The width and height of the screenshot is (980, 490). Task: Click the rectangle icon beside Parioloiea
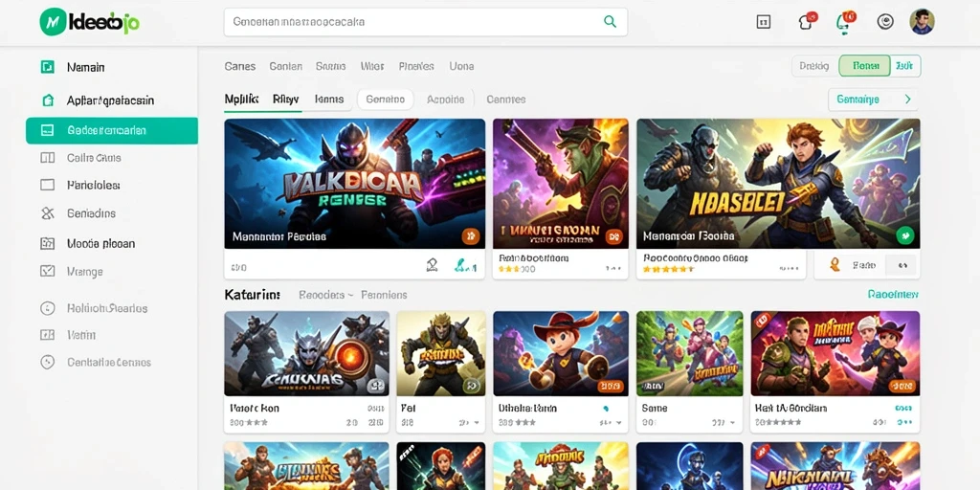tap(47, 185)
